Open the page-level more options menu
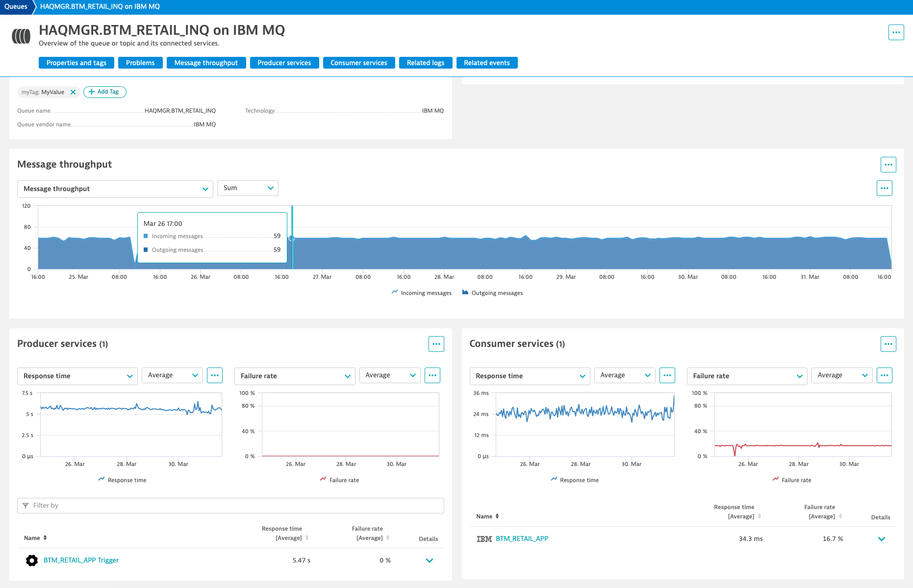This screenshot has width=913, height=588. 896,32
